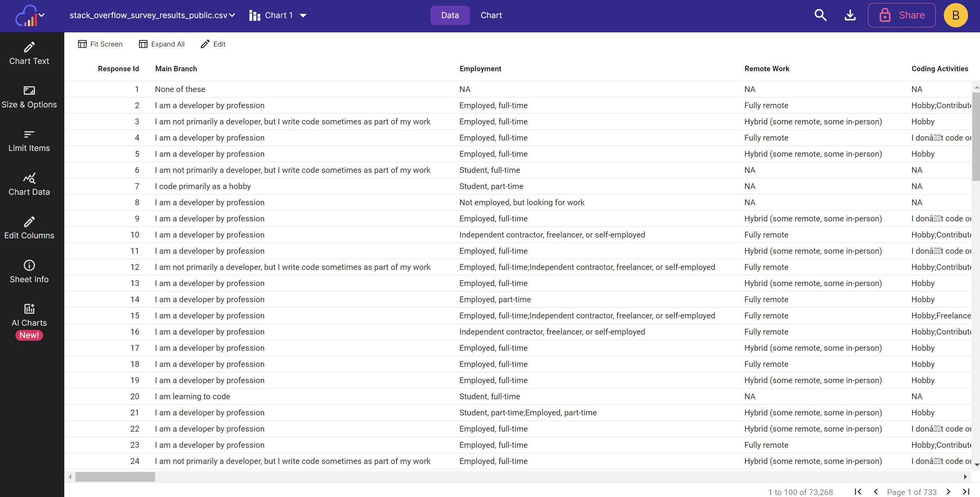Show Sheet Info panel

[x=29, y=272]
